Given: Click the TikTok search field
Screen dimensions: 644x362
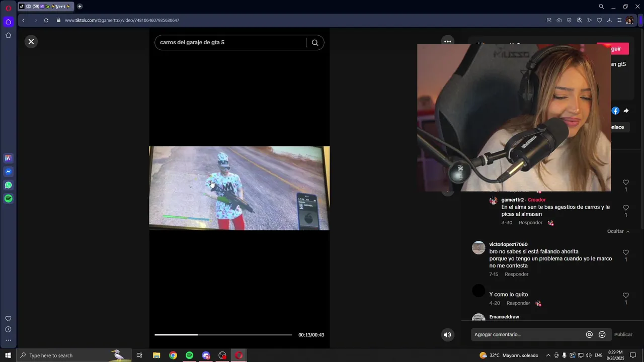Looking at the screenshot, I should coord(231,43).
